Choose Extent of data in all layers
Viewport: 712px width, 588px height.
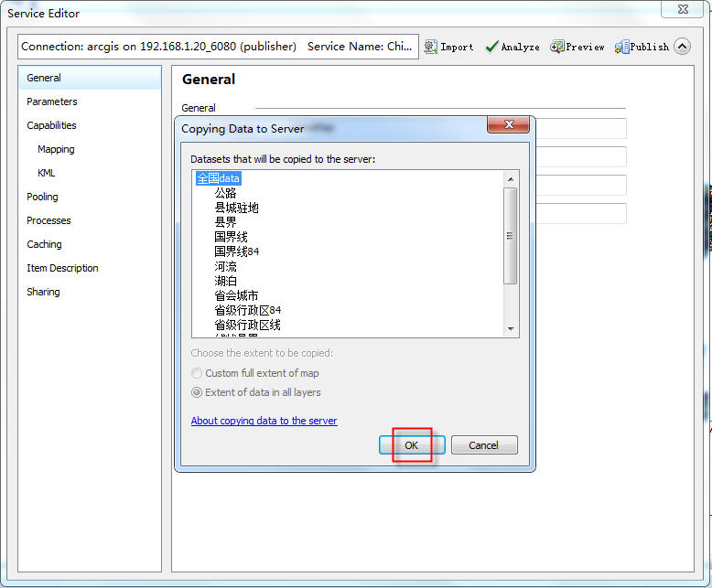click(256, 392)
